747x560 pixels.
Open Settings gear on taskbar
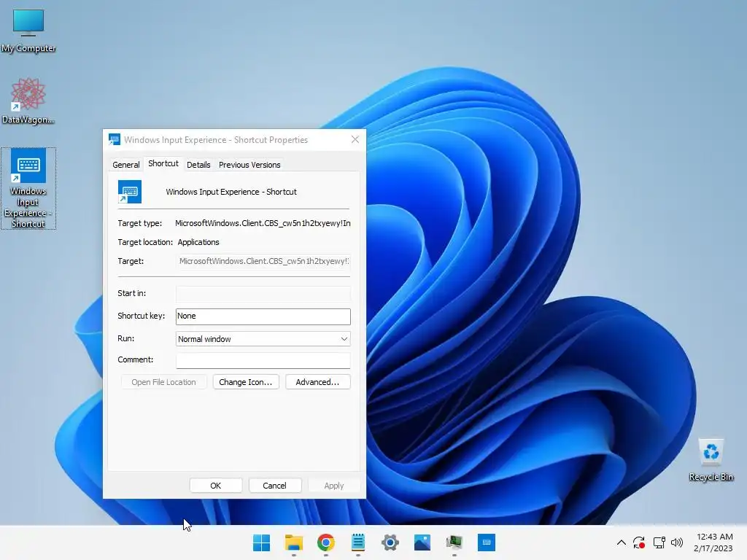[x=390, y=542]
